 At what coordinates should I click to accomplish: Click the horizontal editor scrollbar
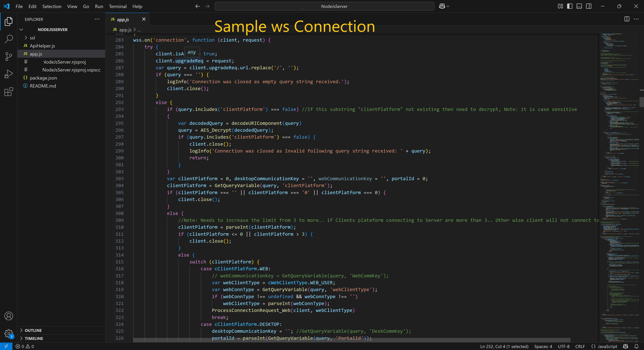[x=352, y=340]
